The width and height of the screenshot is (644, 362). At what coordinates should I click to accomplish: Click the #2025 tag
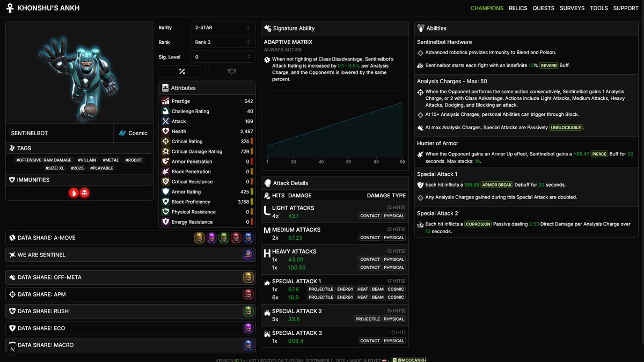(77, 168)
